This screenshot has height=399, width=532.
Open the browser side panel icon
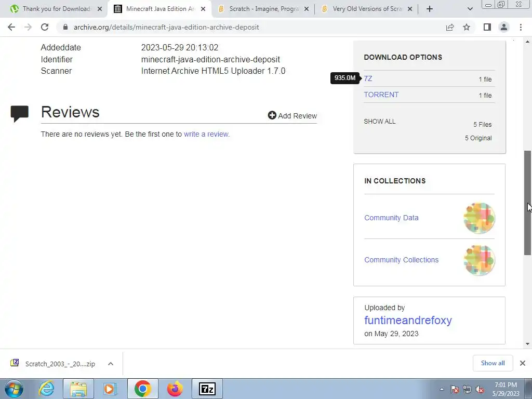[x=487, y=27]
